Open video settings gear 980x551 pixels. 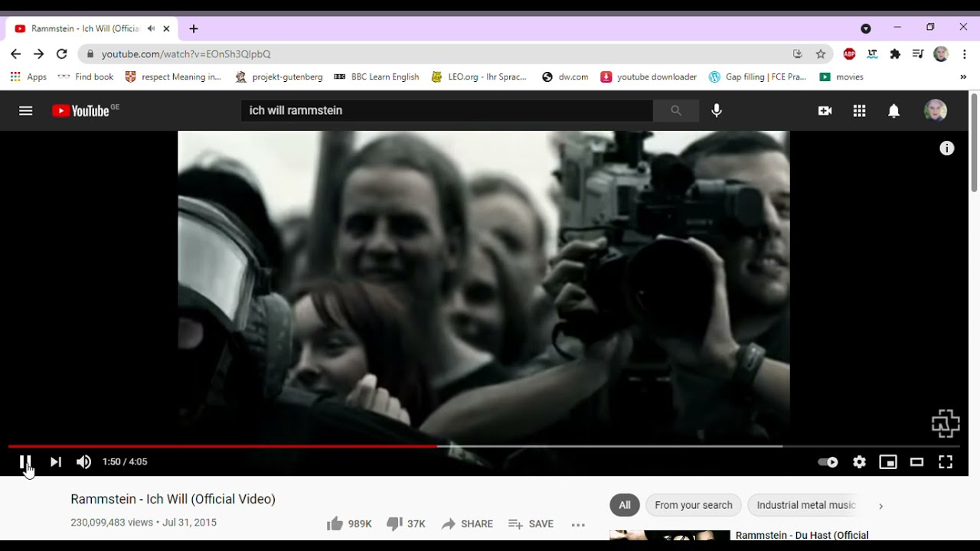point(859,461)
